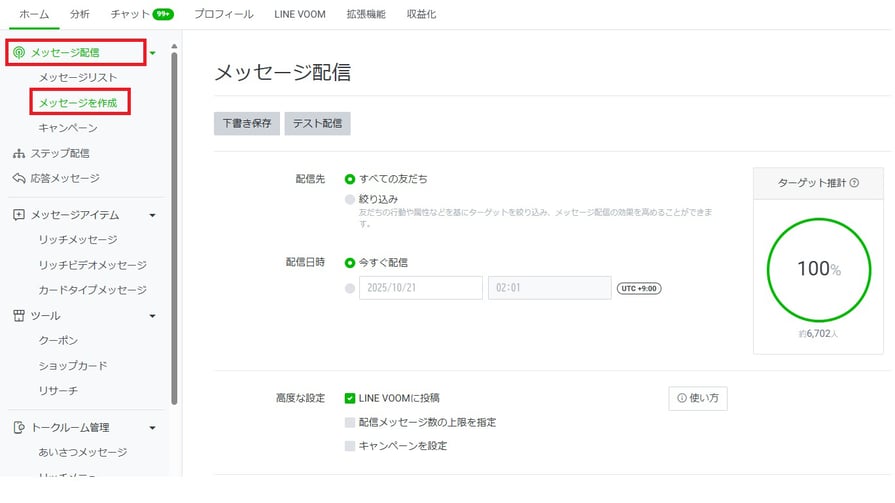The width and height of the screenshot is (895, 503).
Task: Open キャンペーン in the sidebar
Action: (68, 128)
